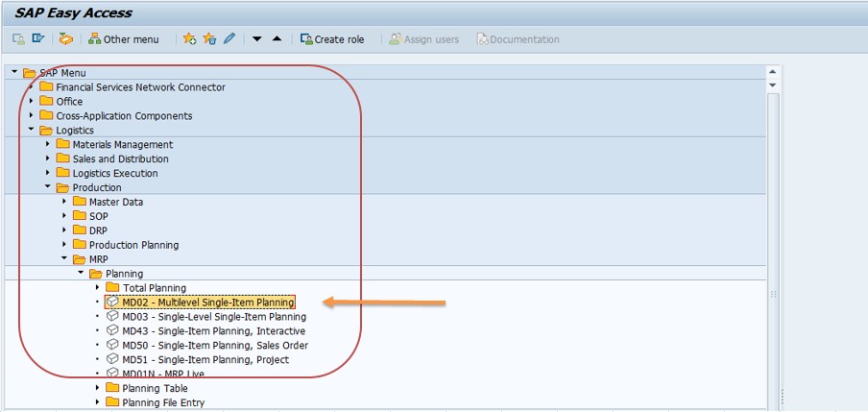Click the Assign users button
This screenshot has width=868, height=412.
point(424,39)
